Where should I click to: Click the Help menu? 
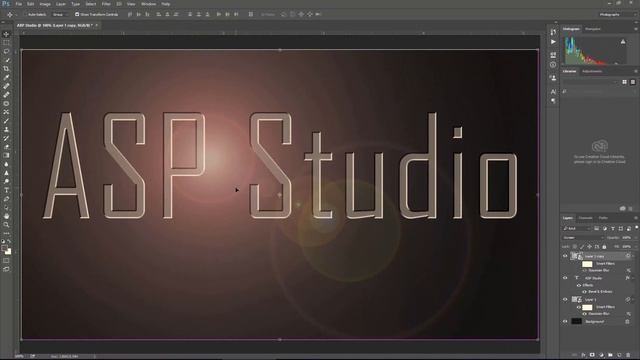165,4
